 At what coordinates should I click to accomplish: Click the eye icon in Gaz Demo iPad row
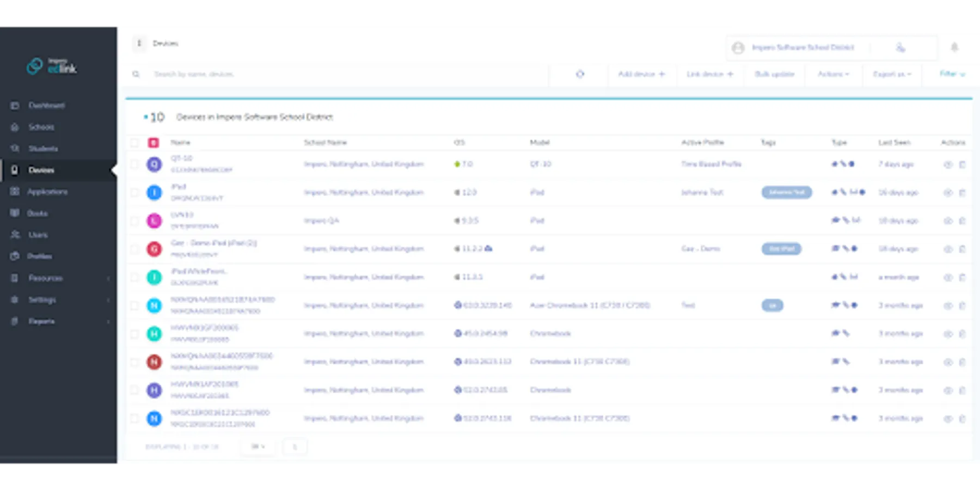coord(948,249)
